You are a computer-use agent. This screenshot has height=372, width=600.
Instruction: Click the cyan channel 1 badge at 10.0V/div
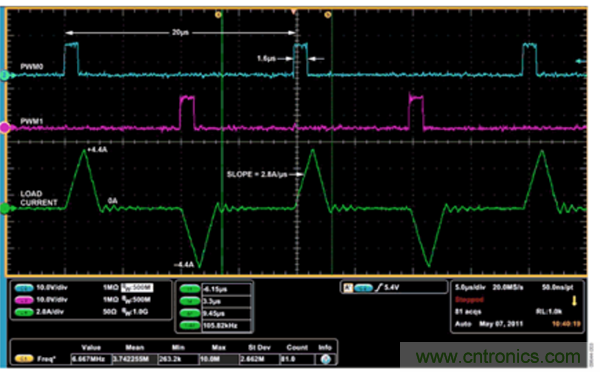(24, 288)
